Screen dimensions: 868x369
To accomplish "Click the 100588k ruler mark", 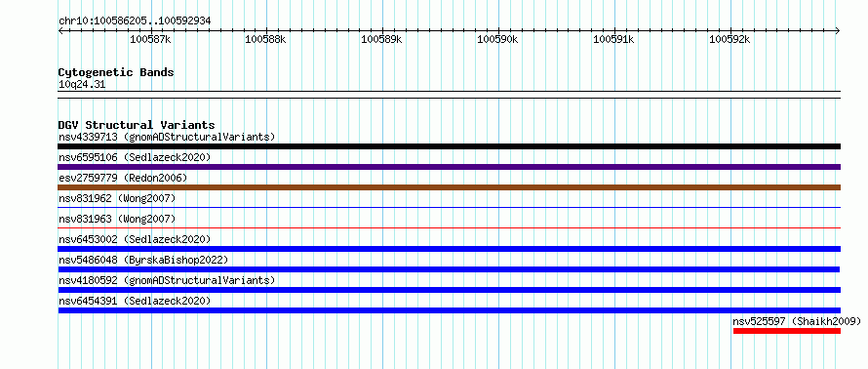I will point(265,39).
